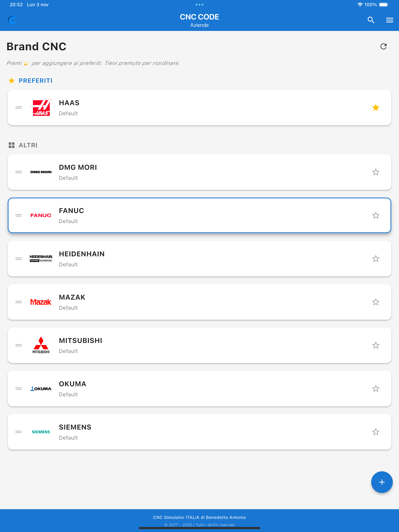This screenshot has width=399, height=532.
Task: Tap the Default subtitle under HAAS
Action: (68, 113)
